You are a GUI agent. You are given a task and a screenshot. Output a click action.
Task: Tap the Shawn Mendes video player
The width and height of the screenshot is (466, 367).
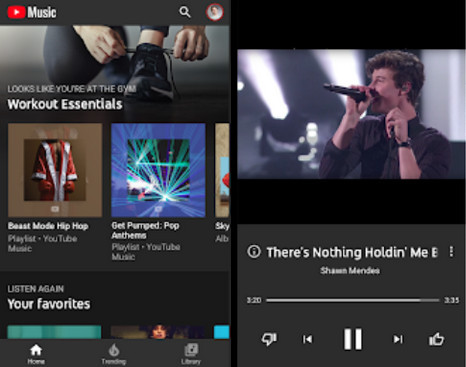tap(351, 114)
